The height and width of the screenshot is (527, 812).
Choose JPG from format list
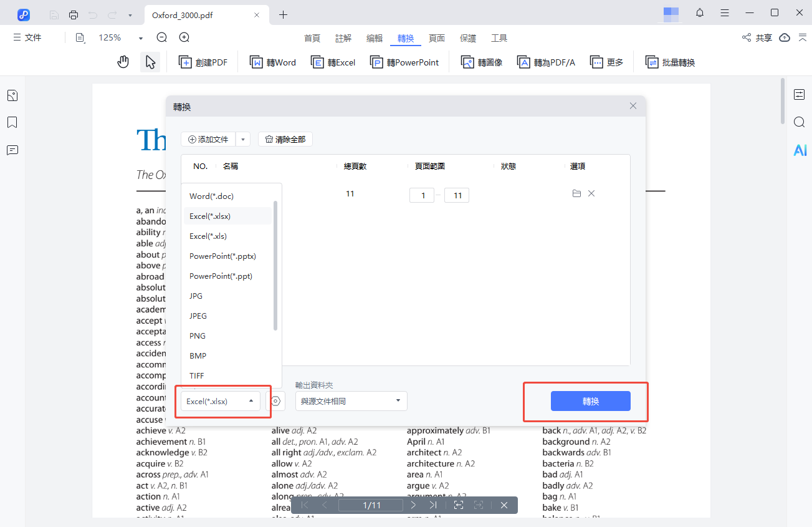[228, 296]
